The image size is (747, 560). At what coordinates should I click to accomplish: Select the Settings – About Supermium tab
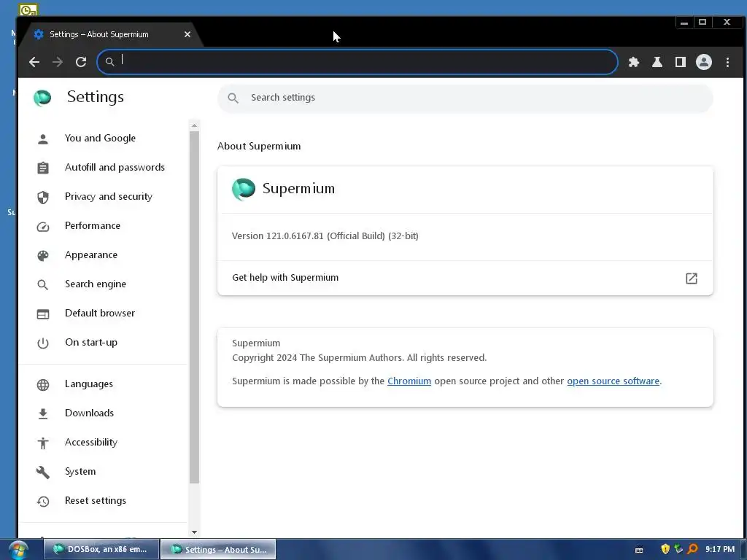[x=112, y=34]
